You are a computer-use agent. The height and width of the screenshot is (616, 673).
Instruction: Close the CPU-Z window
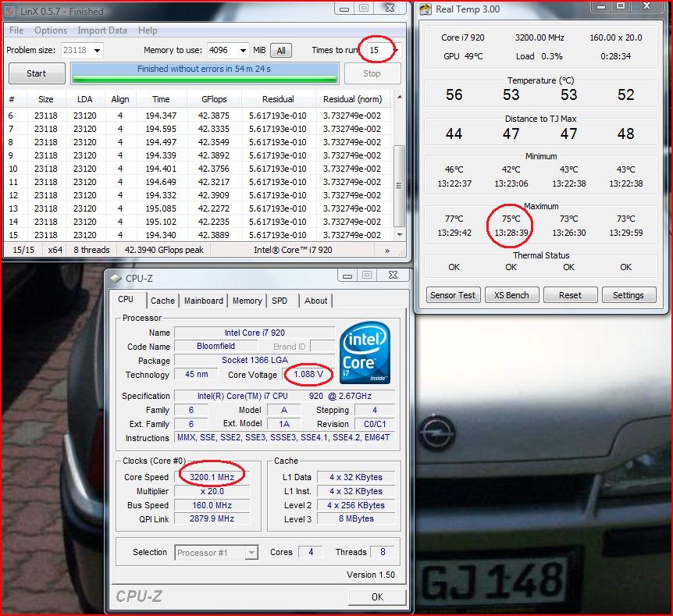coord(393,275)
